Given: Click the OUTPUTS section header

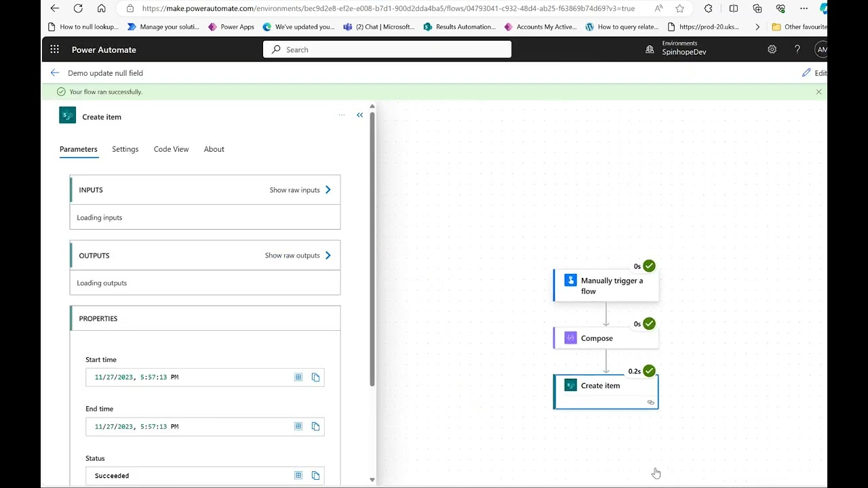Looking at the screenshot, I should (205, 256).
